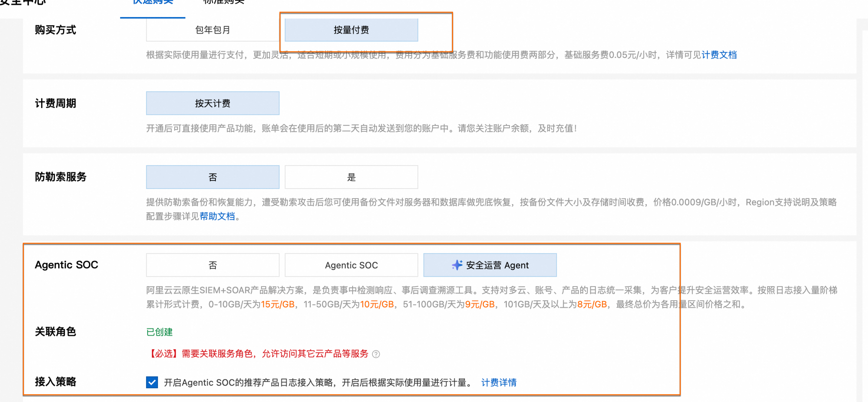The height and width of the screenshot is (402, 868).
Task: Switch to the 快速购买 tab
Action: pos(153,3)
